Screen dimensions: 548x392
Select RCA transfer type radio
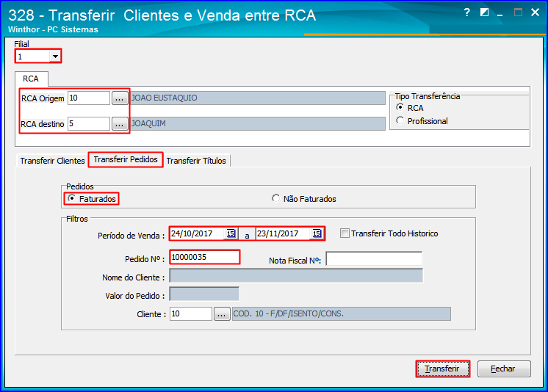[400, 107]
